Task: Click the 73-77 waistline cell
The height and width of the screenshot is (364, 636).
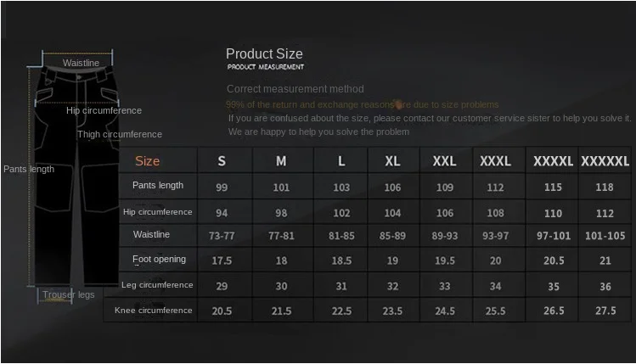Action: pos(222,235)
